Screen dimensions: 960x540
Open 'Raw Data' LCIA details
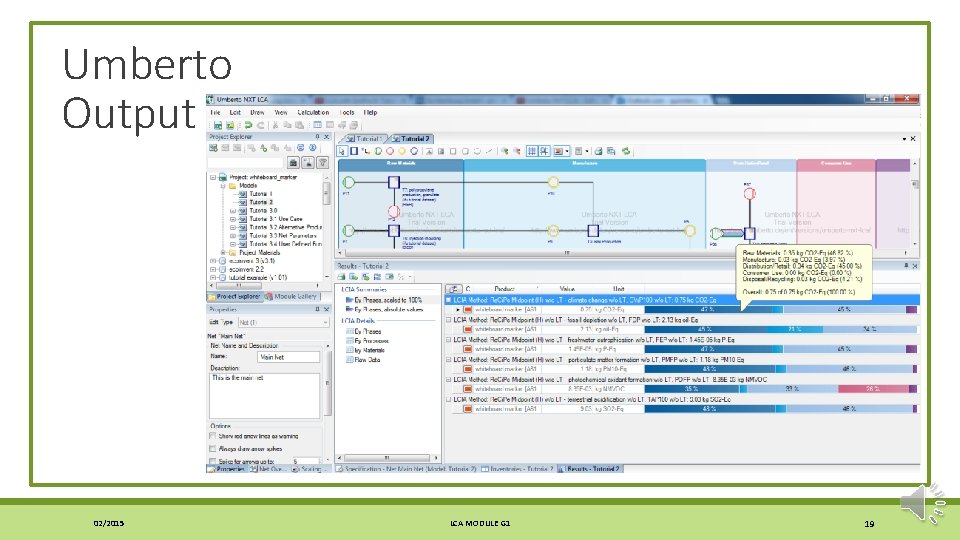pyautogui.click(x=363, y=360)
